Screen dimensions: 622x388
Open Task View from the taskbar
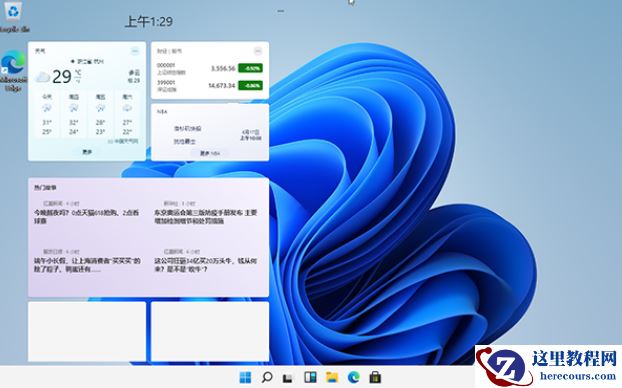pyautogui.click(x=288, y=378)
